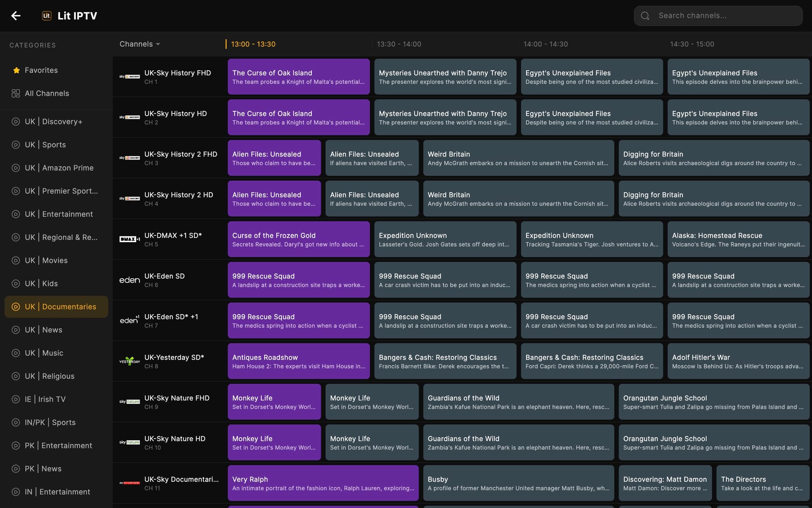Screen dimensions: 812x508
Task: Click the Yesterday channel logo on CH 8
Action: (x=129, y=361)
